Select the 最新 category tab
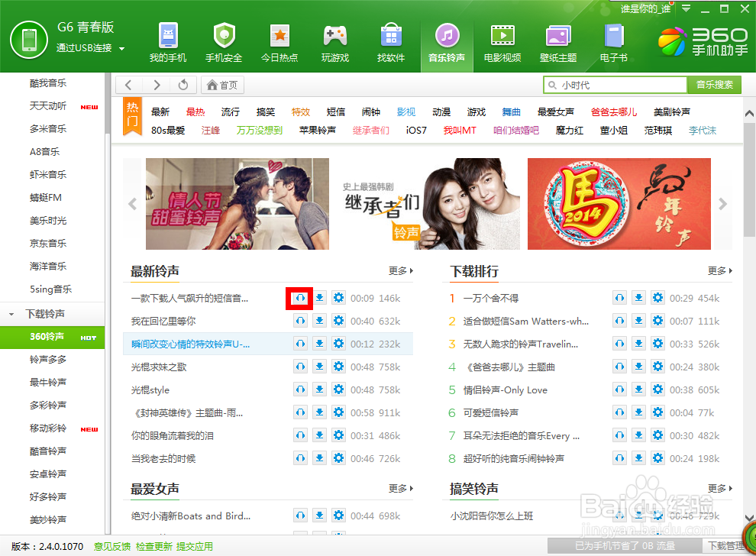The image size is (756, 556). (x=160, y=112)
